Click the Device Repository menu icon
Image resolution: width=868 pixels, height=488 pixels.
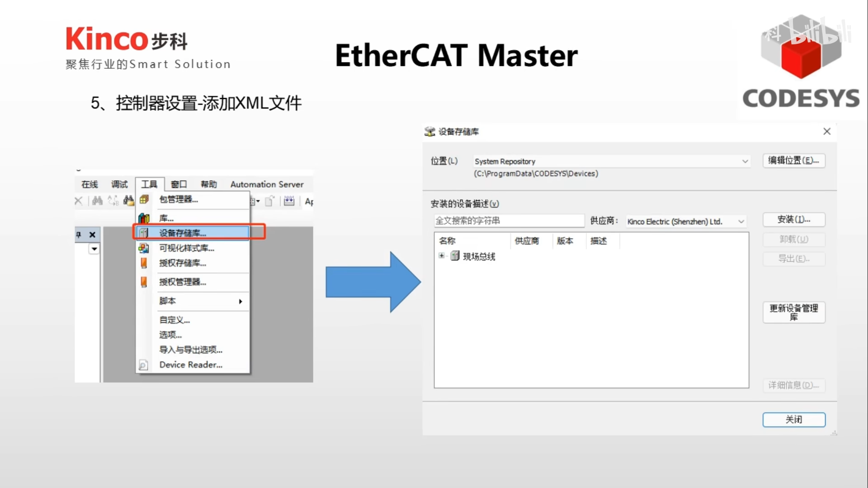coord(144,233)
